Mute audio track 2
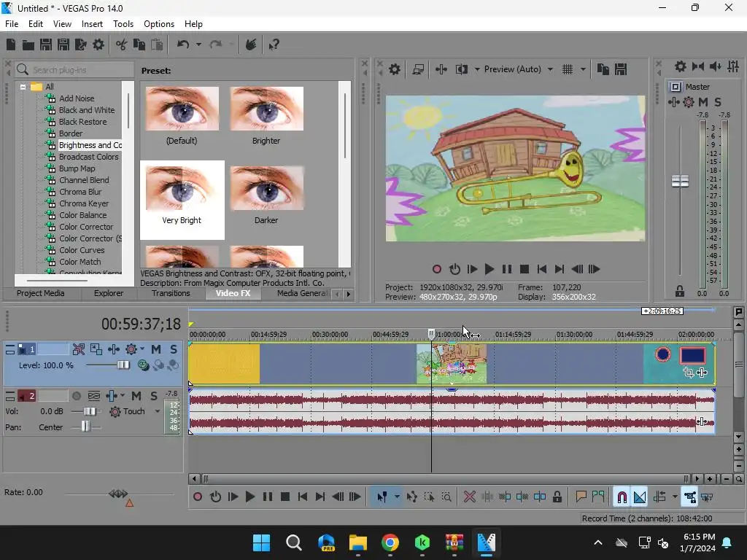 click(x=136, y=396)
